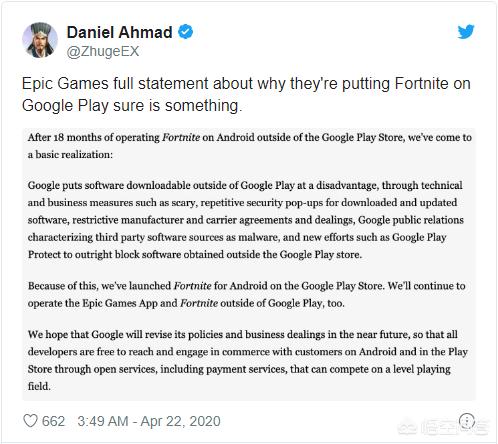Open the circled info icon by the timestamp
Screen dimensions: 498x444
[466, 421]
